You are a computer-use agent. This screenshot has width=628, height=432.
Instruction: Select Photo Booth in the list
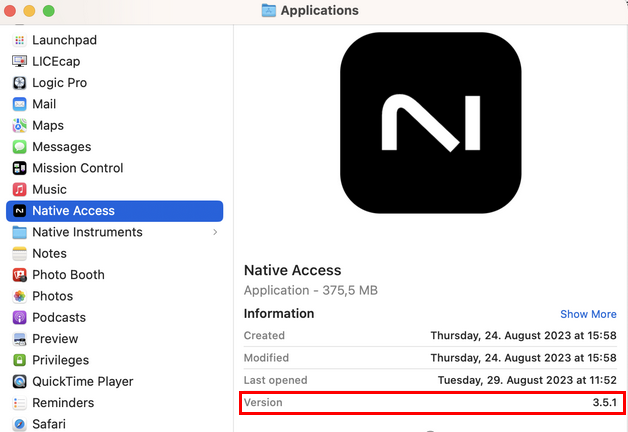pos(115,275)
